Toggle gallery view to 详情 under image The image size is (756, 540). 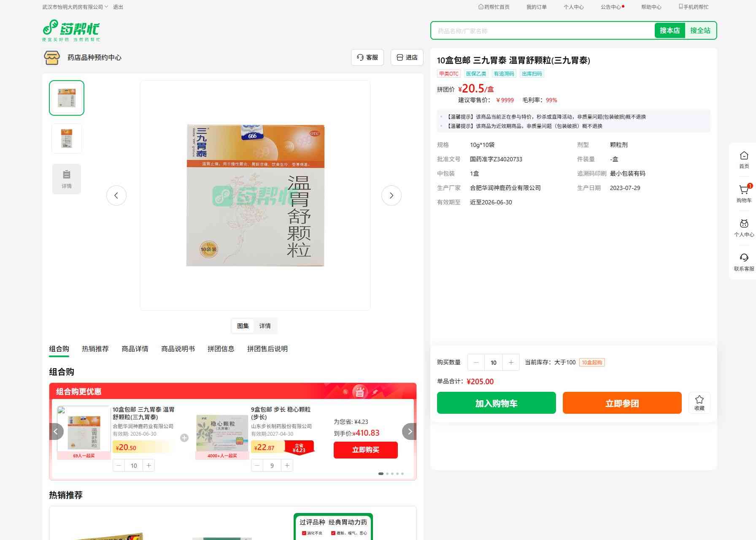coord(265,326)
